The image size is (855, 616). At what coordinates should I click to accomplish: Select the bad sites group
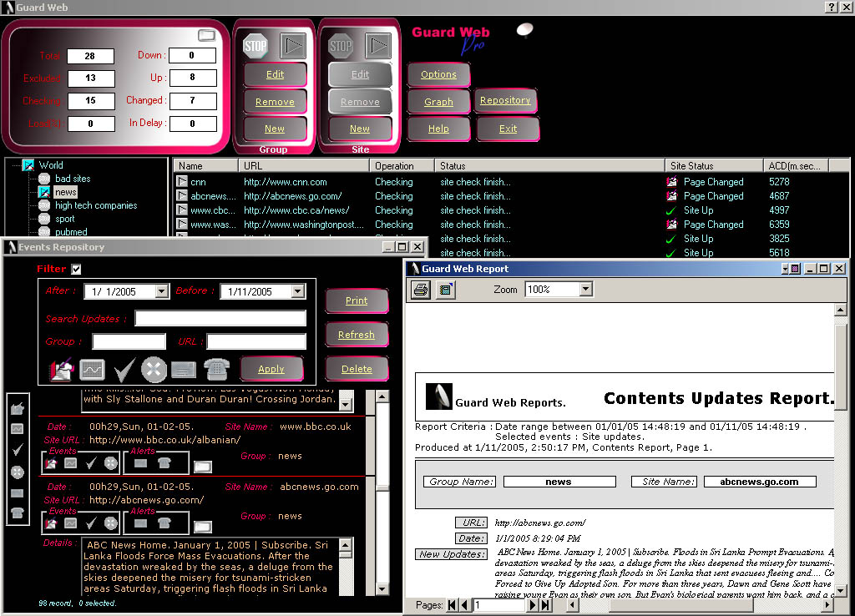coord(73,179)
